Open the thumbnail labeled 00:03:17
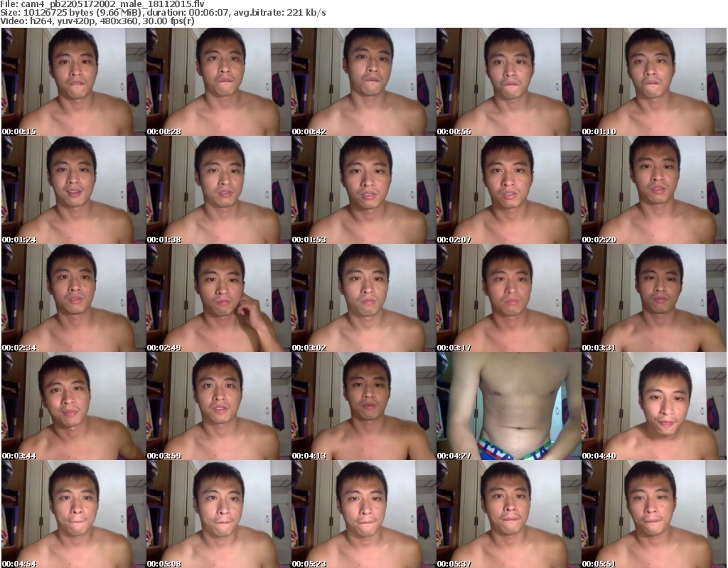Viewport: 728px width, 568px height. point(509,298)
